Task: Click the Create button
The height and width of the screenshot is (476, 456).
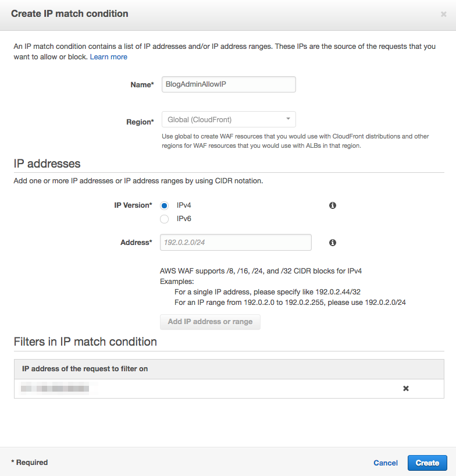Action: 427,463
